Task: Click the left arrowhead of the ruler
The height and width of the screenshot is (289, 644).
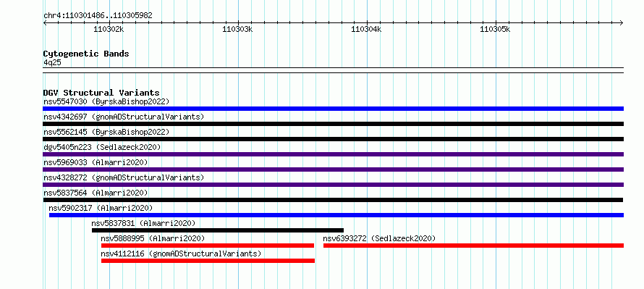Action: coord(45,22)
